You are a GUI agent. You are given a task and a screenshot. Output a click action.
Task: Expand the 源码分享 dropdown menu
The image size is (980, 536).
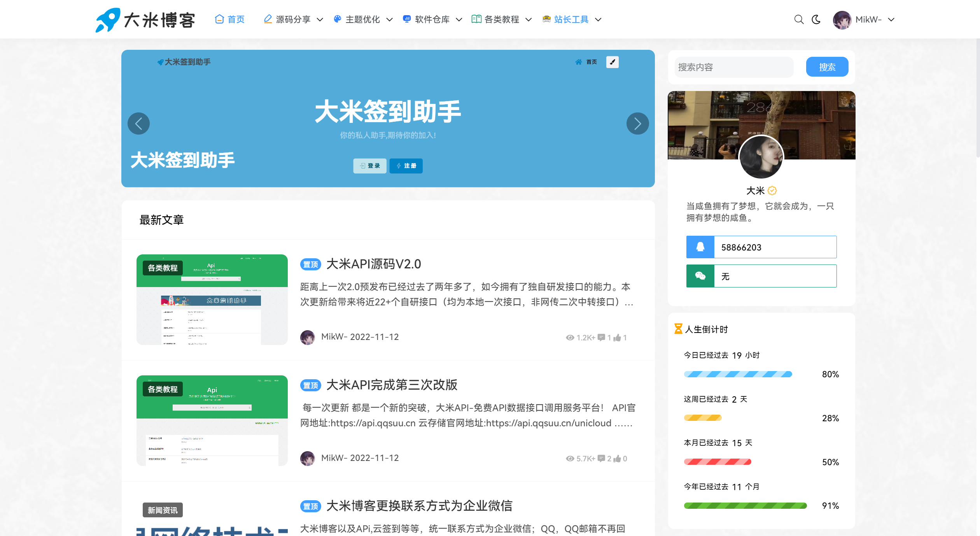pyautogui.click(x=293, y=19)
